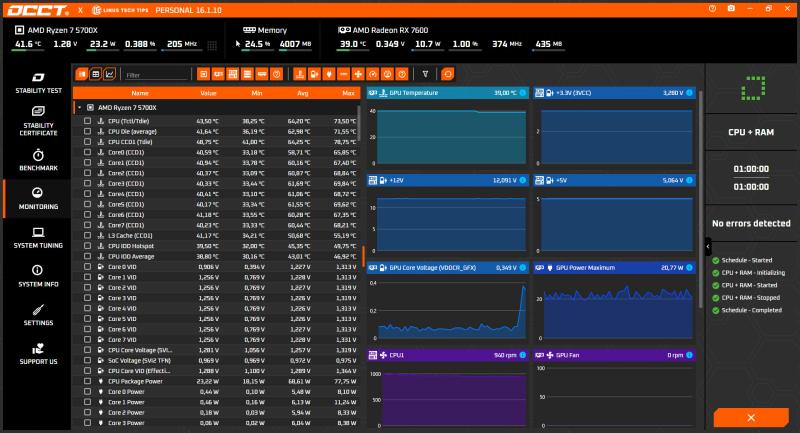800x433 pixels.
Task: Open GPU Fan graph info button
Action: 689,355
